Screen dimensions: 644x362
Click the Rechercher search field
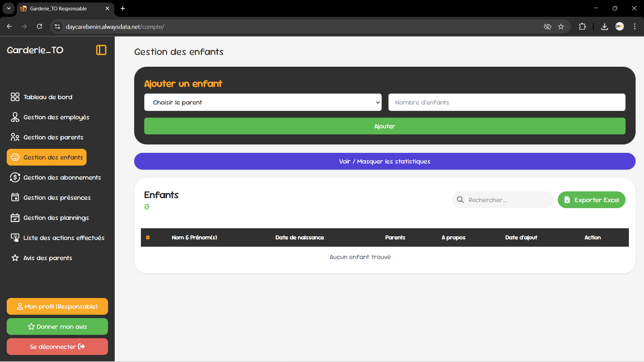point(506,200)
